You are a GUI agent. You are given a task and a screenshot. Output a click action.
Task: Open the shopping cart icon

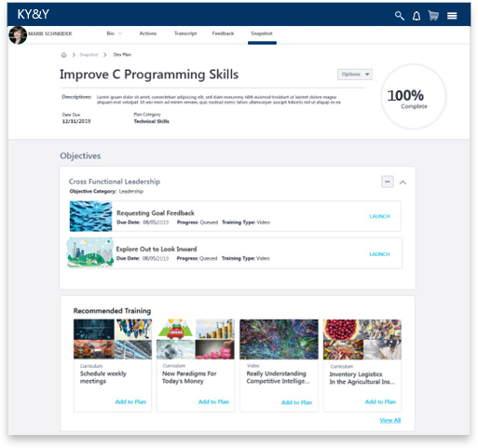click(x=433, y=15)
